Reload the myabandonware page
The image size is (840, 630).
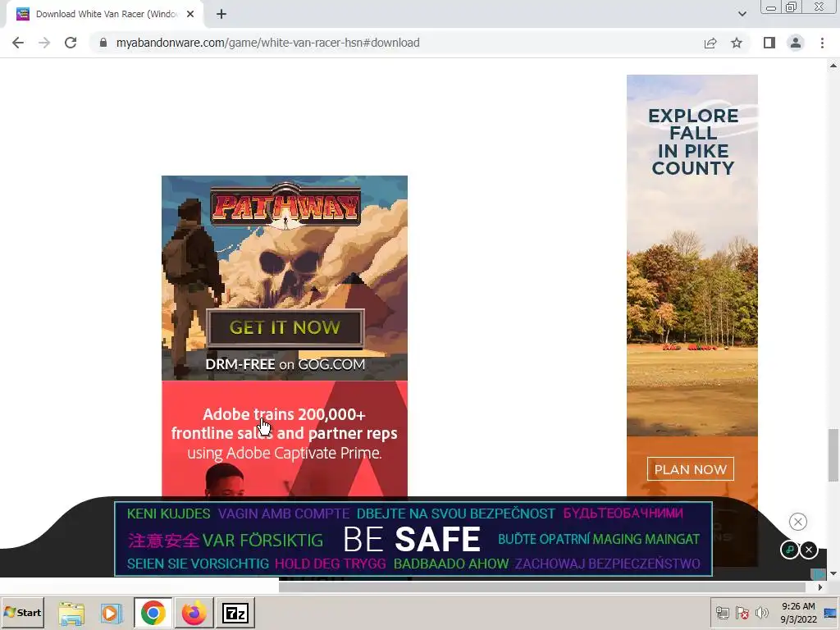click(x=71, y=43)
